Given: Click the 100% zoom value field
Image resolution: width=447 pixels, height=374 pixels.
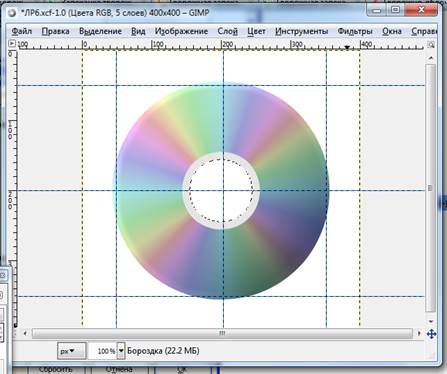Looking at the screenshot, I should pos(102,351).
